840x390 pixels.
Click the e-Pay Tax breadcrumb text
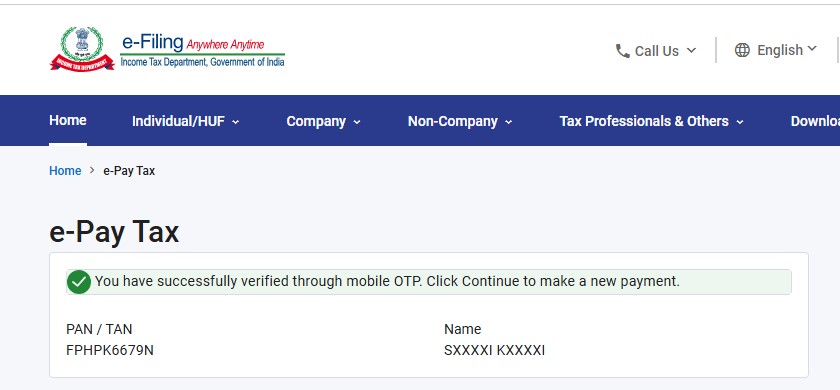[x=129, y=170]
